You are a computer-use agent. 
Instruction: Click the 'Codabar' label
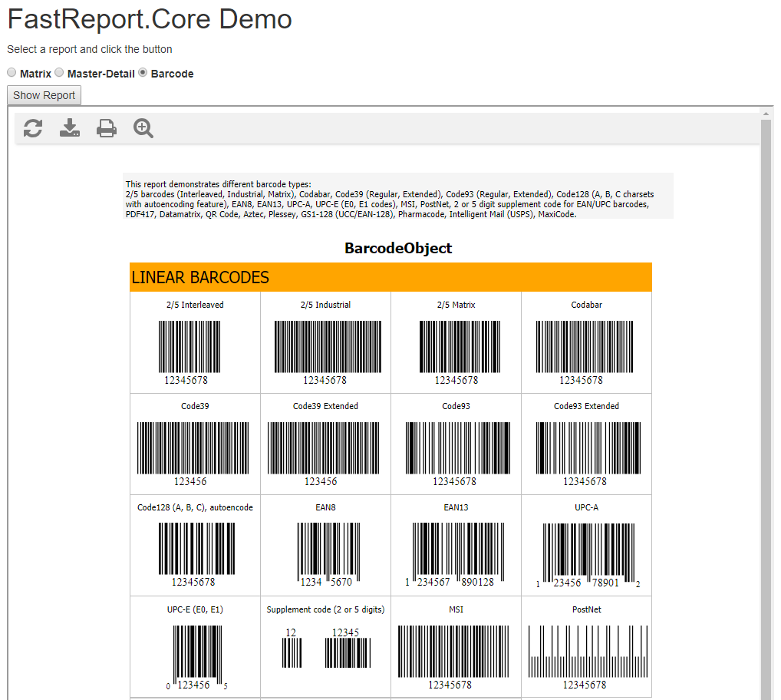tap(587, 305)
